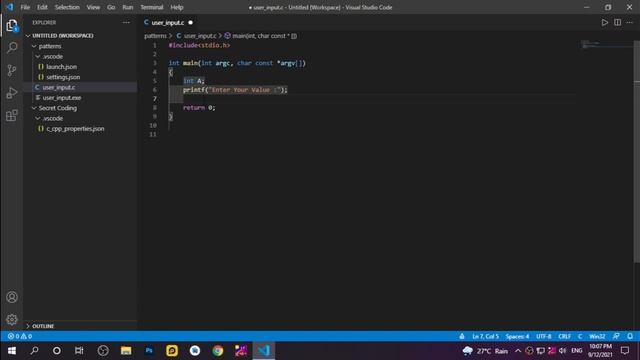Open the Terminal menu
The height and width of the screenshot is (360, 640).
[151, 7]
